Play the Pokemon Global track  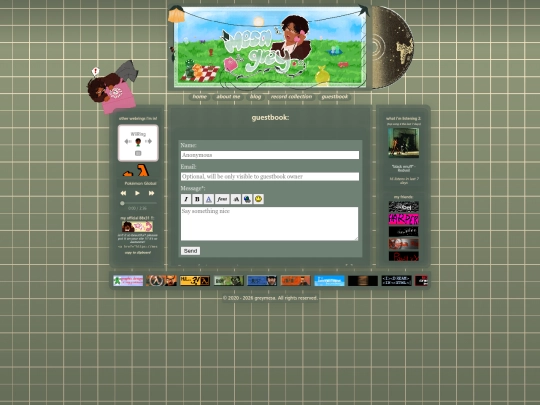(x=137, y=193)
